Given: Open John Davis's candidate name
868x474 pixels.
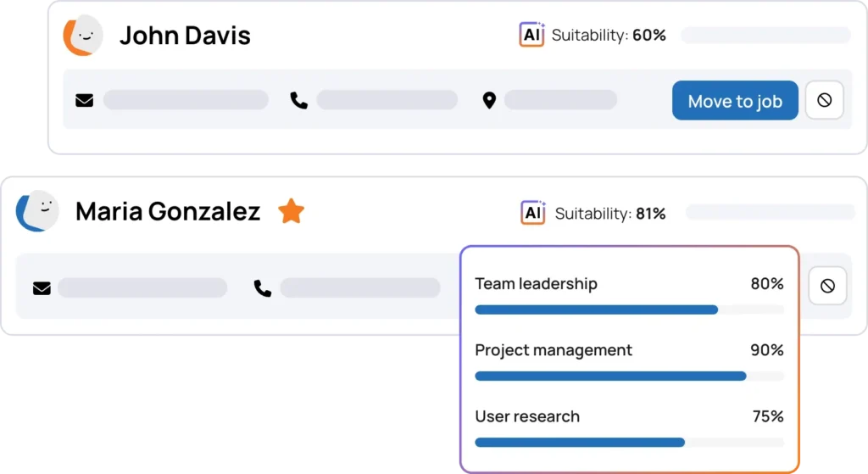Looking at the screenshot, I should 185,36.
